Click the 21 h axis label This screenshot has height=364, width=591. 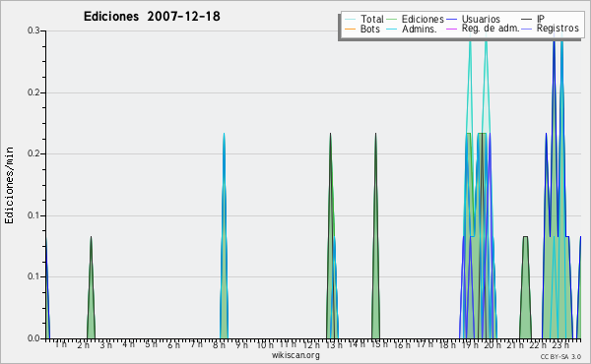[x=515, y=344]
